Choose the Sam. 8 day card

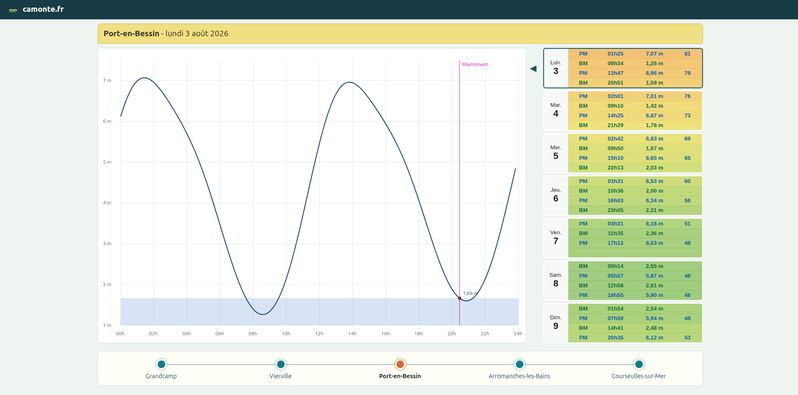[623, 280]
